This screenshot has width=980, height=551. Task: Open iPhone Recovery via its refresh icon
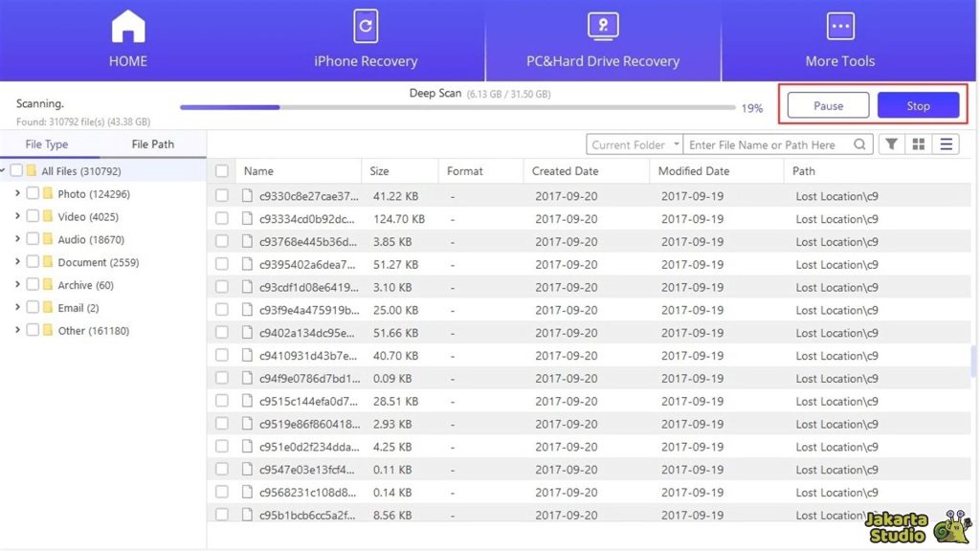365,26
